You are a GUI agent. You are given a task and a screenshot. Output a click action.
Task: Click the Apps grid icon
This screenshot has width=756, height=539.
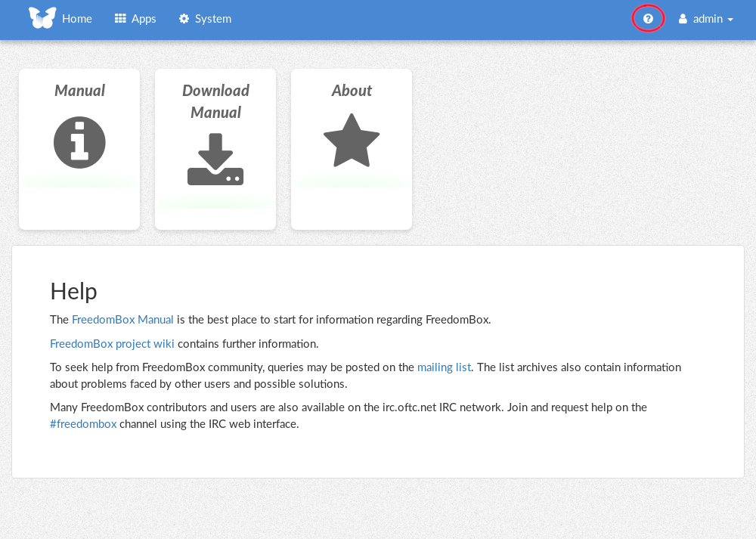120,19
